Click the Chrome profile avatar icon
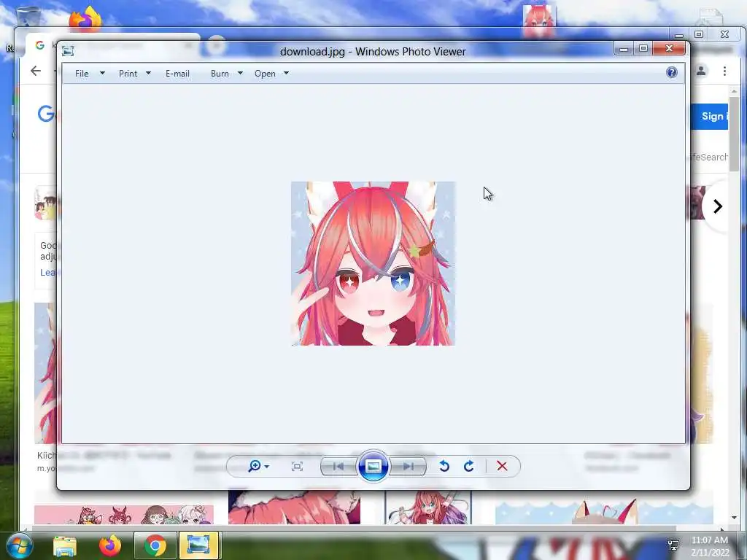This screenshot has height=560, width=747. (701, 71)
